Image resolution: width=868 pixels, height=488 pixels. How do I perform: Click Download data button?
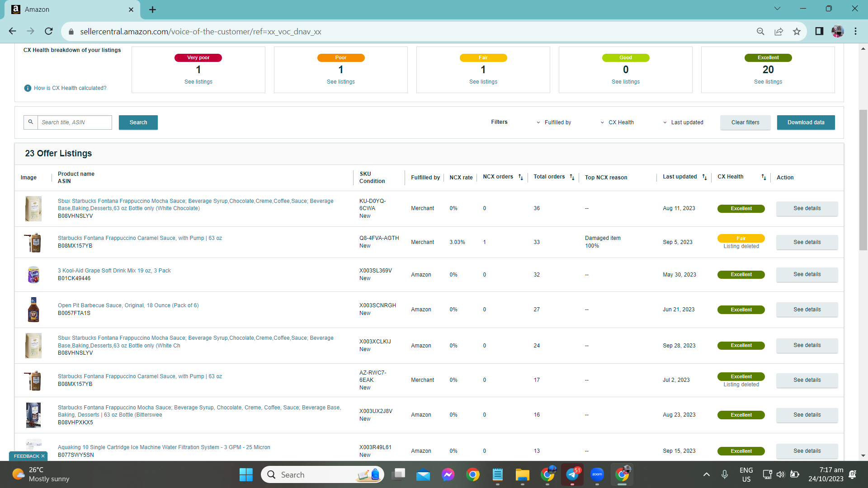point(806,122)
